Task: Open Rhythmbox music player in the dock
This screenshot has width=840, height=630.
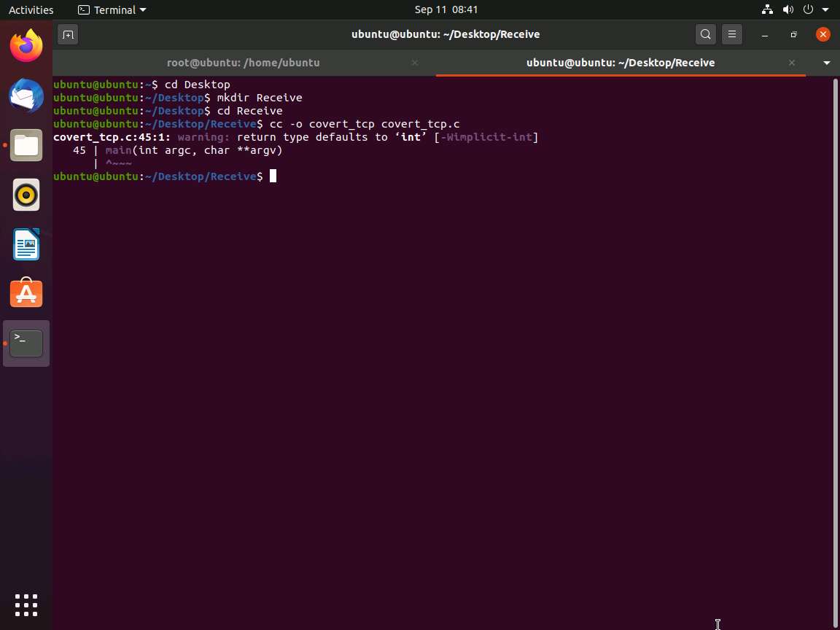Action: (x=26, y=195)
